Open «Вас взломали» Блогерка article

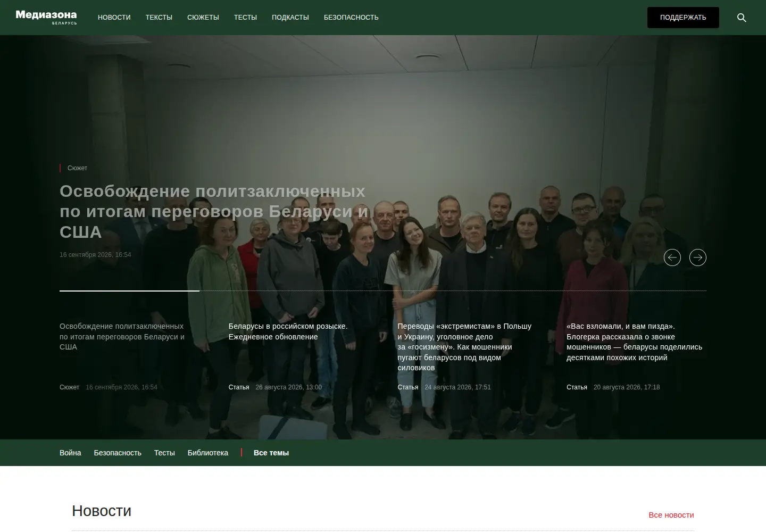(634, 342)
